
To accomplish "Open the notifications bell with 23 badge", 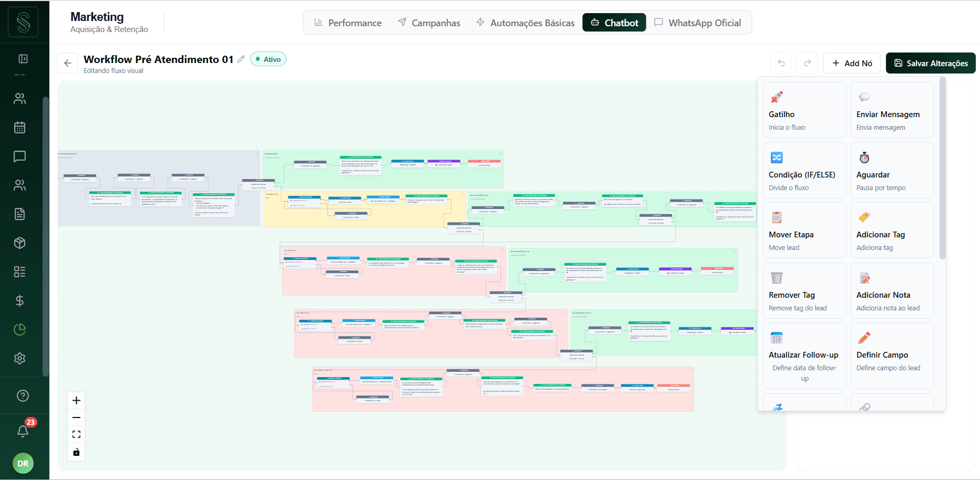I will [23, 430].
